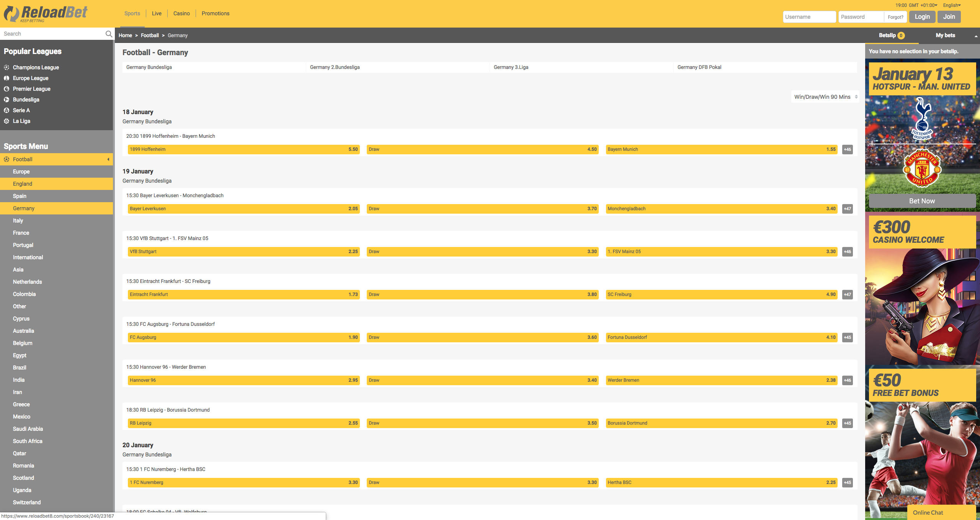Open the €50 Free Bet Bonus banner
Viewport: 980px width, 520px height.
(x=922, y=442)
